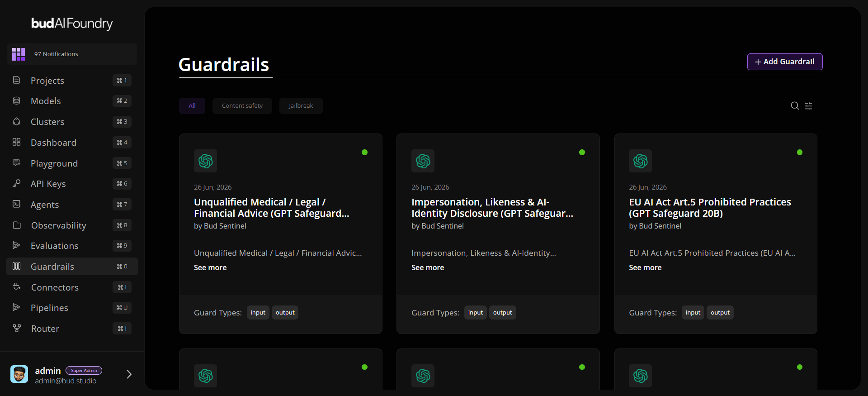Click the budAI Foundry logo

(x=72, y=24)
